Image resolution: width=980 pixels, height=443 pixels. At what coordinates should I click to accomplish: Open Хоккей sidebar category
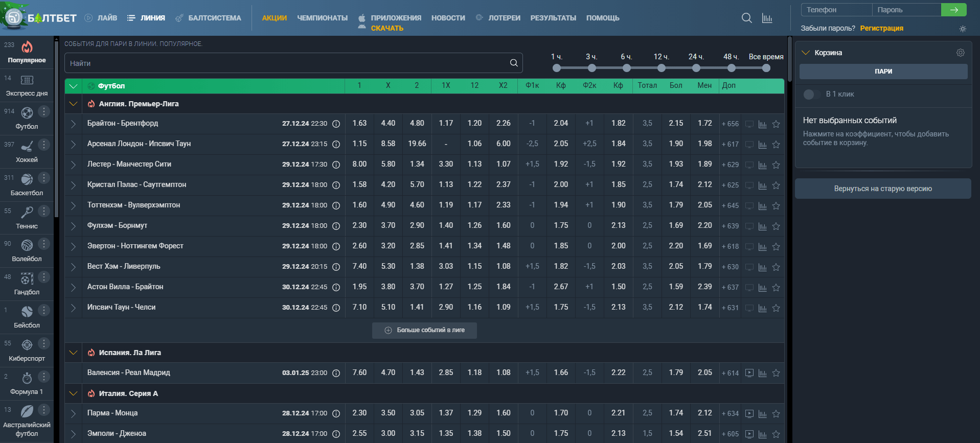27,152
